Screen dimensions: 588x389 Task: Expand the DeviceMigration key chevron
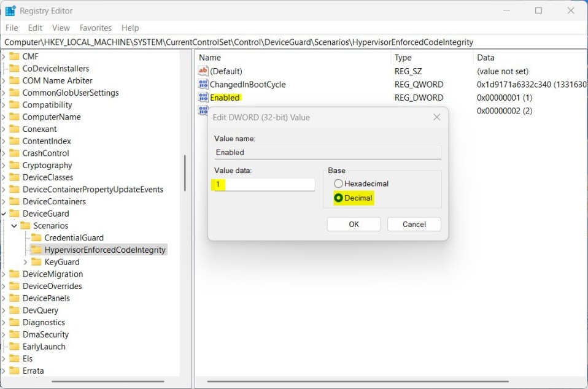(3, 274)
